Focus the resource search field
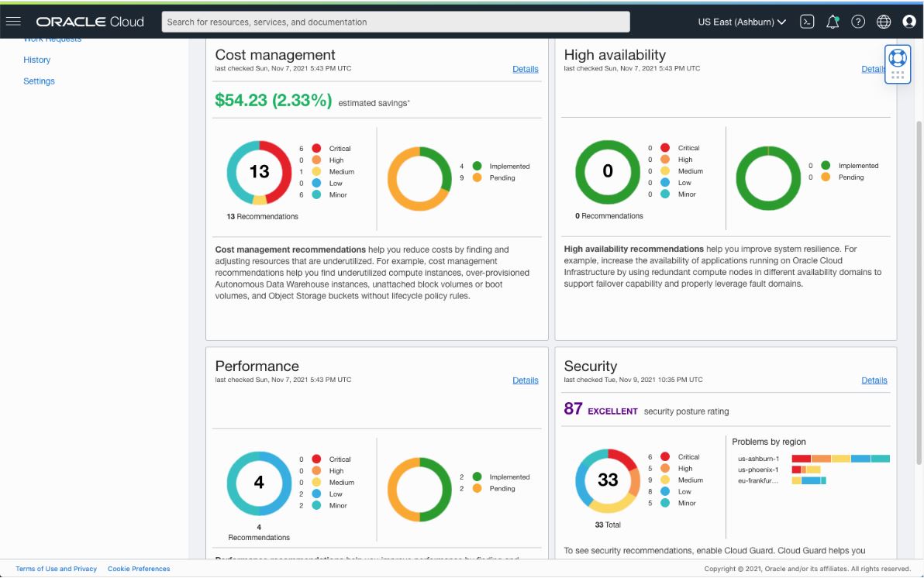The width and height of the screenshot is (924, 578). [x=395, y=22]
